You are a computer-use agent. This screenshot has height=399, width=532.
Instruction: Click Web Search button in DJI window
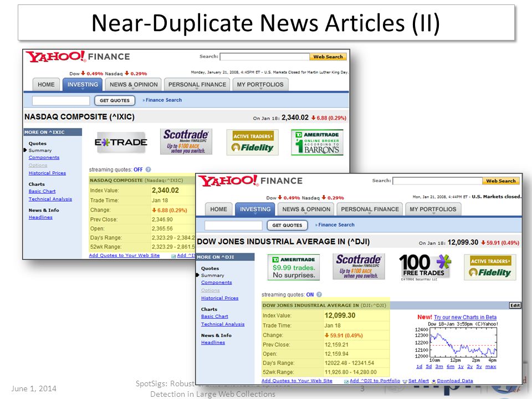coord(501,181)
